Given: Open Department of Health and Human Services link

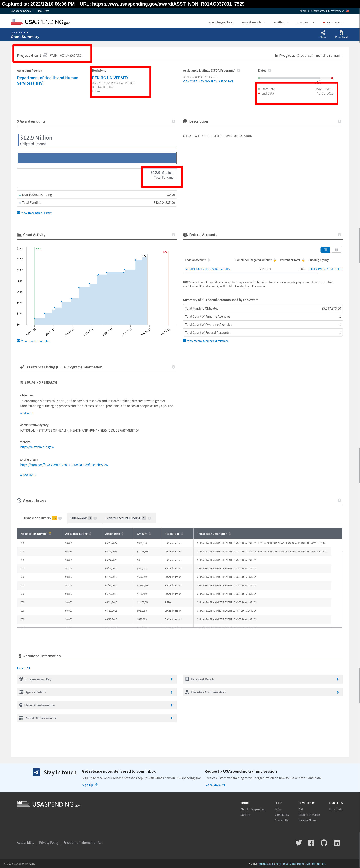Looking at the screenshot, I should (47, 81).
